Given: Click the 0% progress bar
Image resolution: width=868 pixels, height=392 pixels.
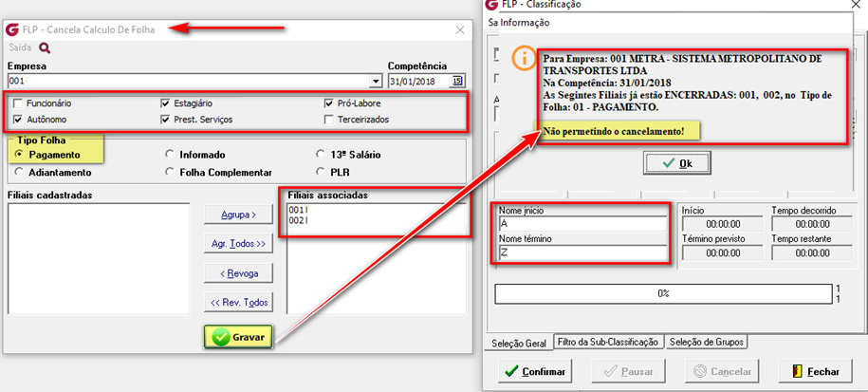Looking at the screenshot, I should (664, 294).
